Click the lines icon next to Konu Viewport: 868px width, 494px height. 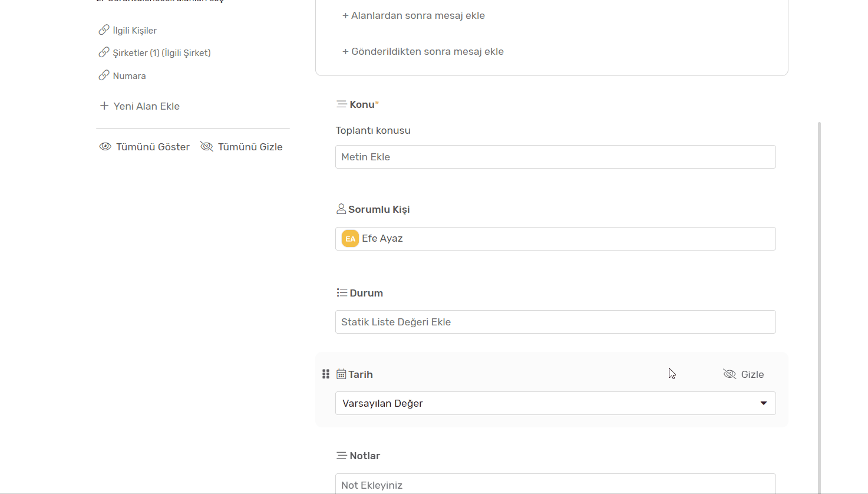[x=341, y=104]
